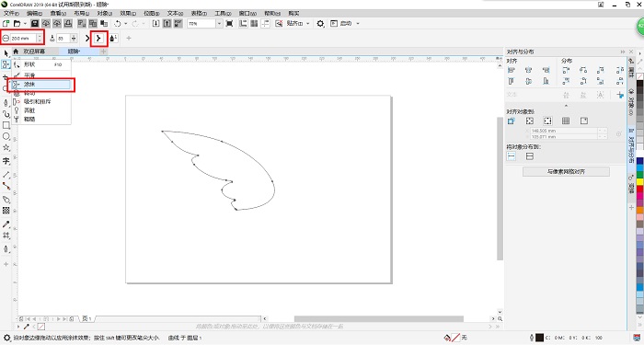
Task: Open the zoom level dropdown
Action: pyautogui.click(x=219, y=23)
